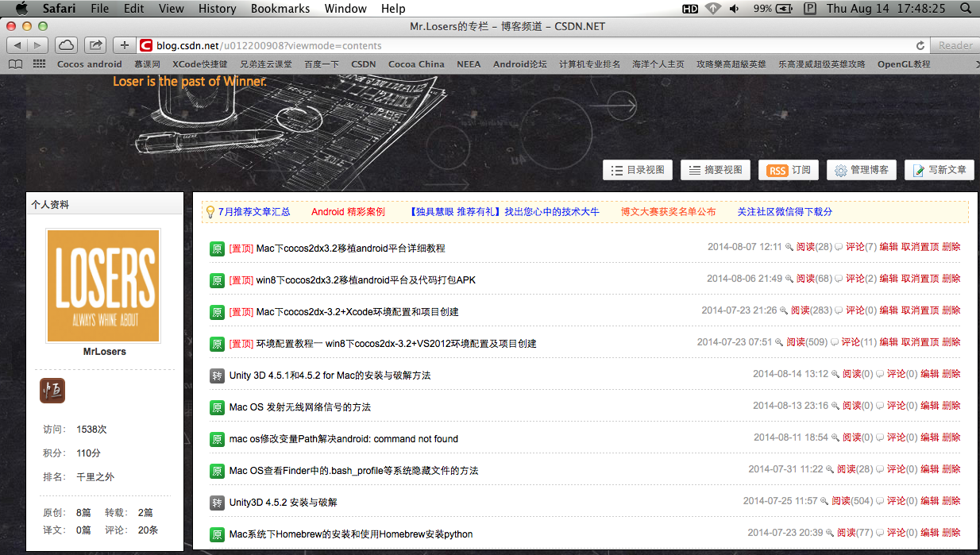Click 阅读(283) on Xcode环境配置 article
980x555 pixels.
point(812,310)
